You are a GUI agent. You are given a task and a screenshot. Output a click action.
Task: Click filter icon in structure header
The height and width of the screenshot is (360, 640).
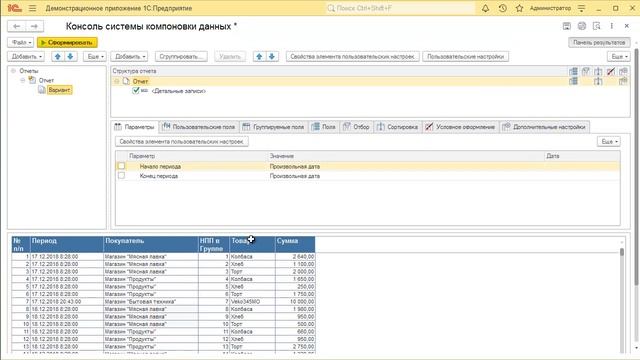click(x=586, y=71)
